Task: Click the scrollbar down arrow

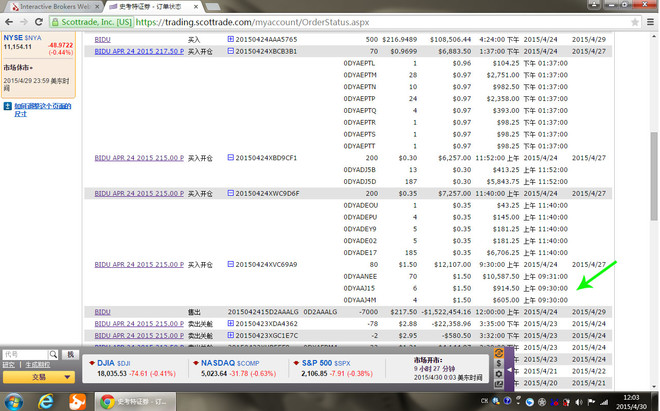Action: (654, 386)
